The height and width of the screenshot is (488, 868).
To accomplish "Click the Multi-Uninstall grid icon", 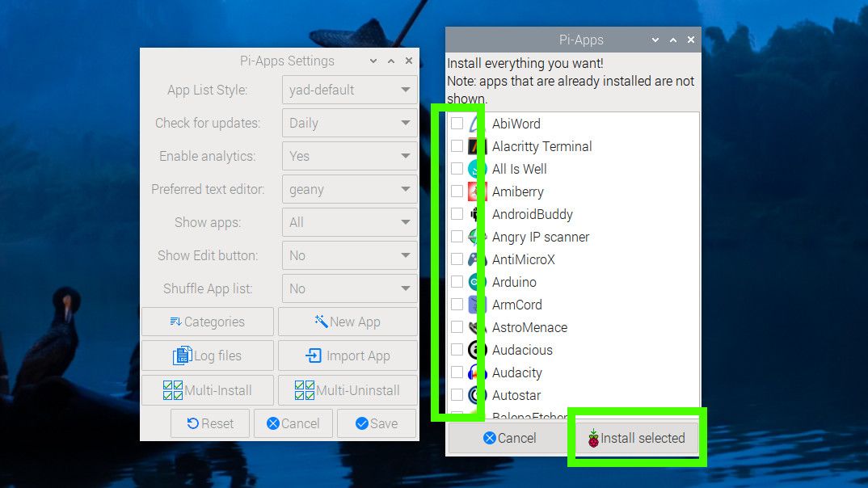I will [305, 390].
